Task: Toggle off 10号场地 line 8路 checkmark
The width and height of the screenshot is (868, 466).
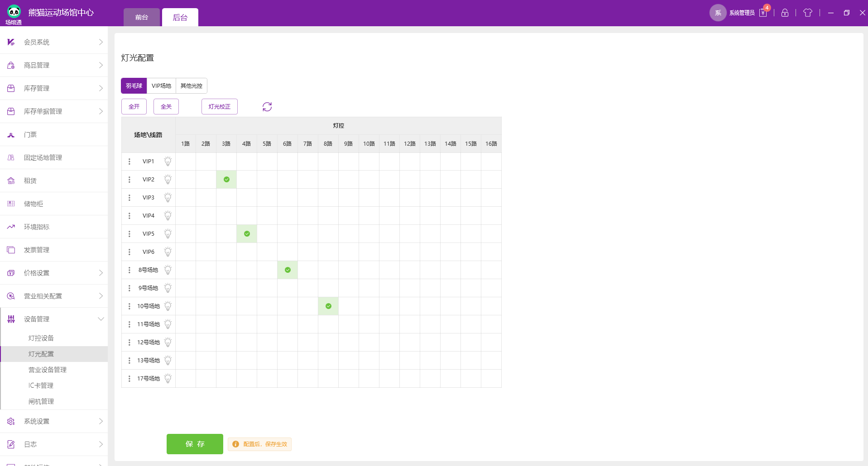Action: 328,306
